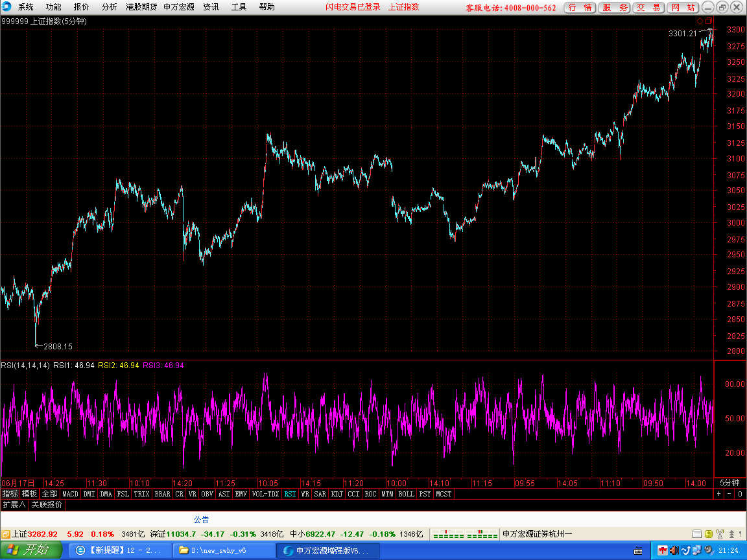747x560 pixels.
Task: Click the 0 reset icon beside indicators
Action: 740,494
